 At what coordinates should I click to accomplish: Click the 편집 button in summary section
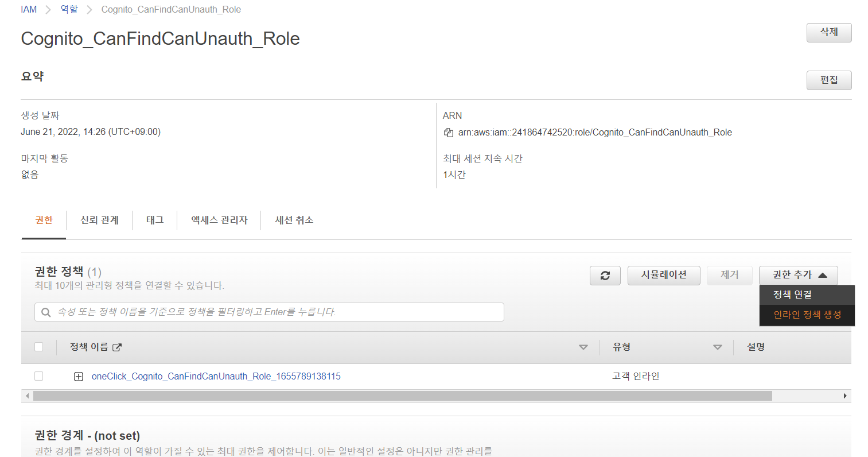pyautogui.click(x=829, y=80)
